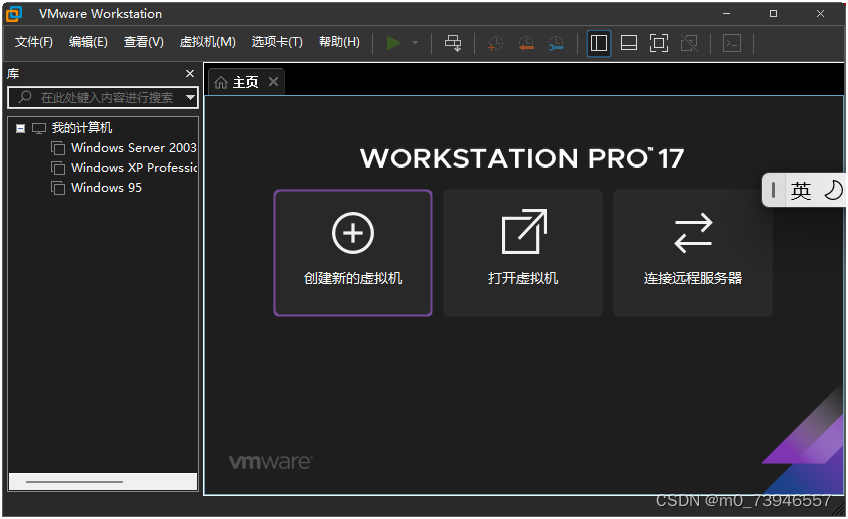The width and height of the screenshot is (848, 519).
Task: Collapse the 我的计算机 tree node
Action: point(21,129)
